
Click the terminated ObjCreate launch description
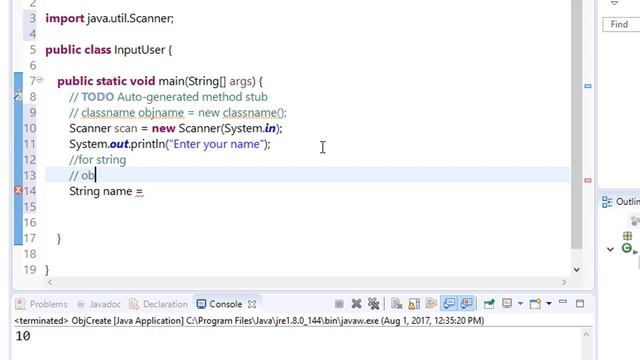click(x=249, y=320)
